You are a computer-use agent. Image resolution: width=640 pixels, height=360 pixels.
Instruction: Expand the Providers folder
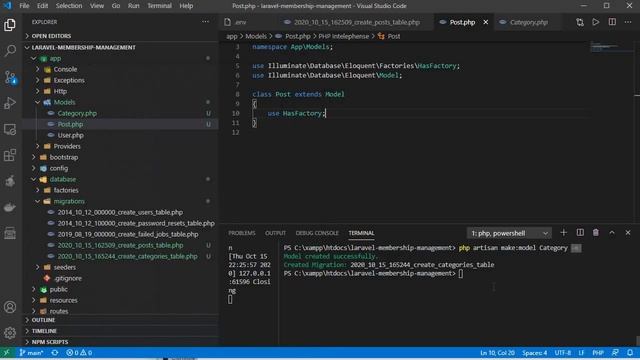[x=67, y=146]
